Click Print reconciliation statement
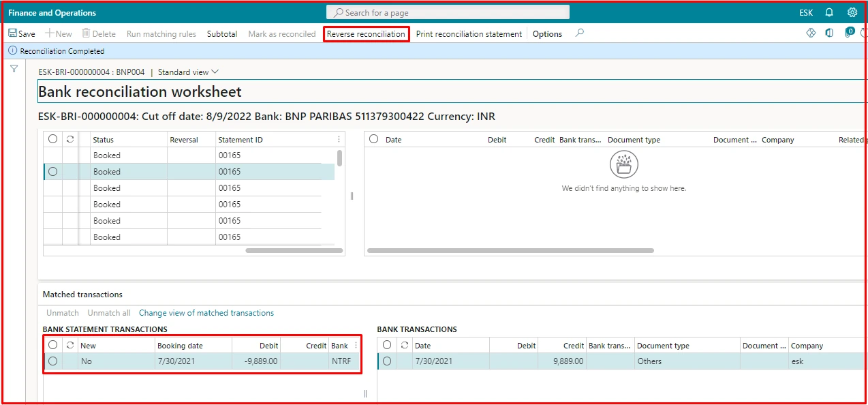868x405 pixels. coord(469,33)
